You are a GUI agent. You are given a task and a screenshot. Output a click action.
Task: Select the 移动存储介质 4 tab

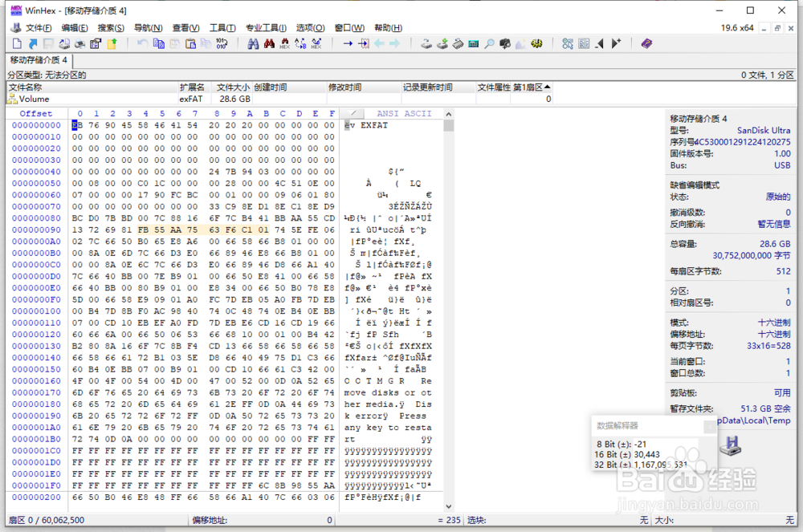(x=39, y=60)
